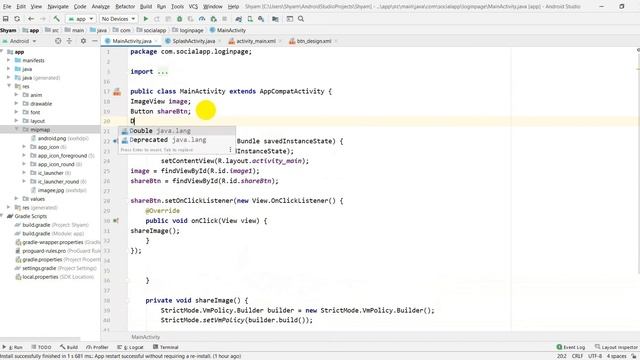
Task: Open AVD Manager phone icon
Action: click(x=250, y=19)
